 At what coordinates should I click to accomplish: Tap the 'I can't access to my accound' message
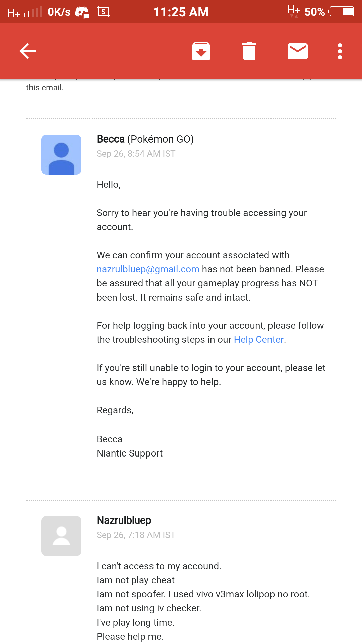pos(159,566)
